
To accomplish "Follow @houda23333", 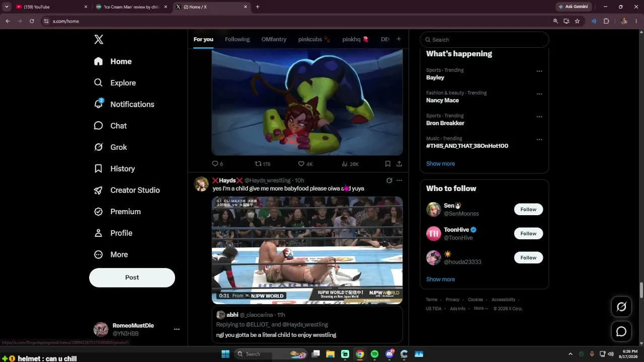I will (x=528, y=258).
